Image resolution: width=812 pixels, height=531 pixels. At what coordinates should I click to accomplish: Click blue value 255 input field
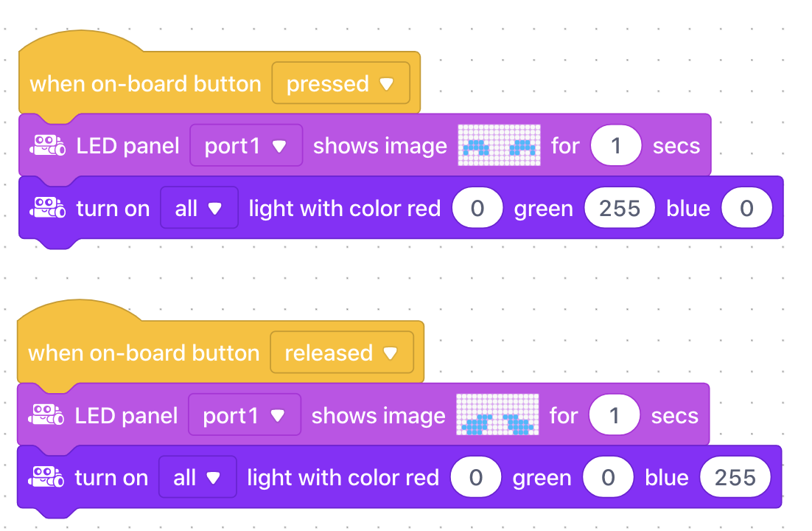coord(735,477)
